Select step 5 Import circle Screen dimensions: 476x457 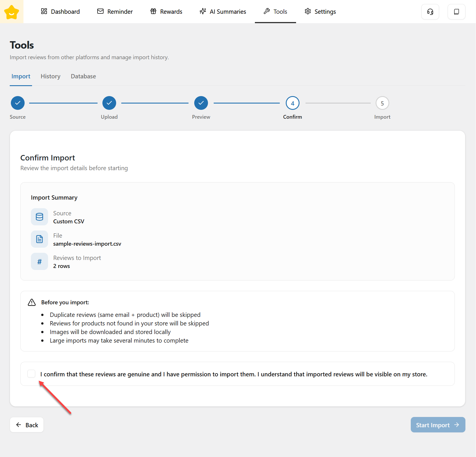pyautogui.click(x=382, y=103)
